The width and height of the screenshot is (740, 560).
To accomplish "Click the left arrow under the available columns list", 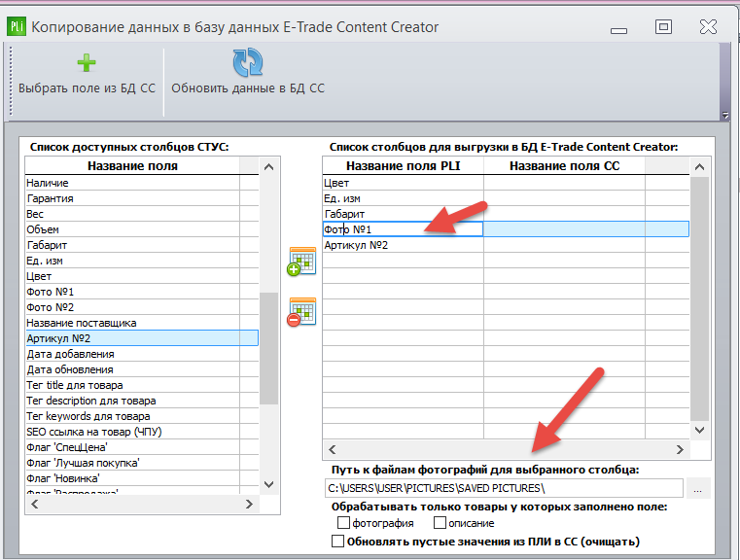I will click(x=34, y=504).
